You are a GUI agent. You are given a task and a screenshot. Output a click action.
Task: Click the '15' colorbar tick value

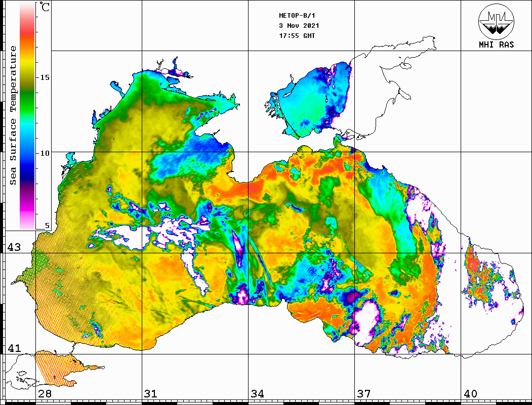click(45, 77)
